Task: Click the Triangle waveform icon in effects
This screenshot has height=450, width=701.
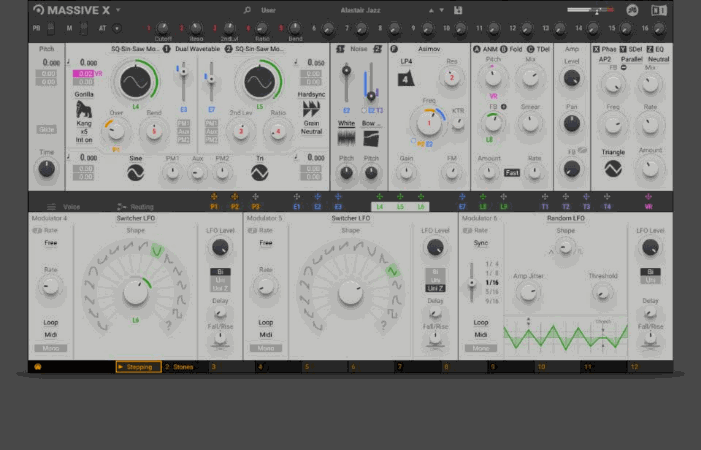Action: [615, 170]
